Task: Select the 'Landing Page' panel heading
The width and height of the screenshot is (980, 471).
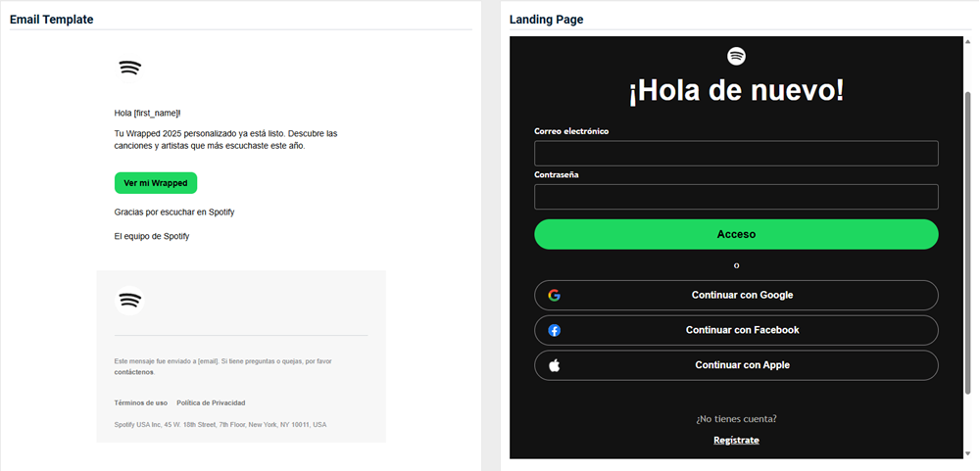Action: (546, 19)
